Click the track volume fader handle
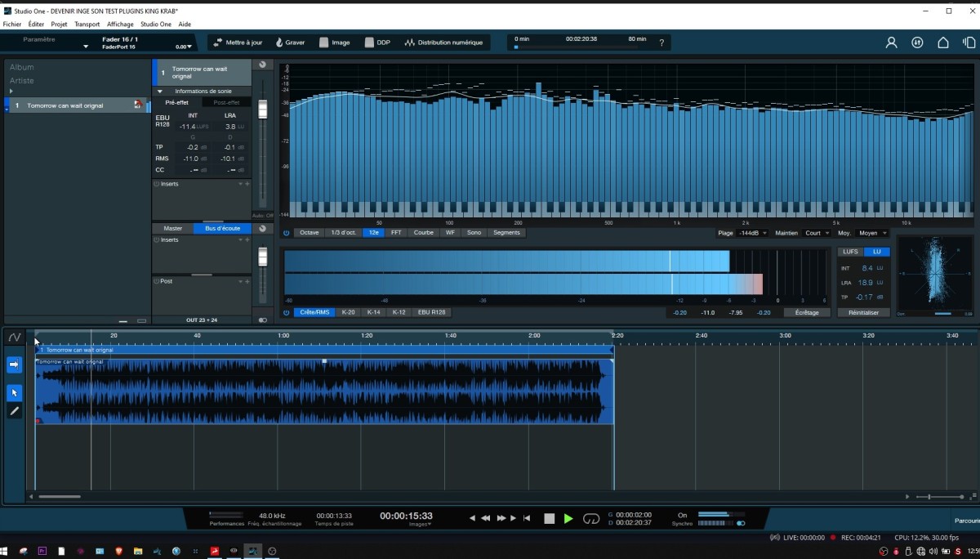The height and width of the screenshot is (559, 980). coord(263,109)
